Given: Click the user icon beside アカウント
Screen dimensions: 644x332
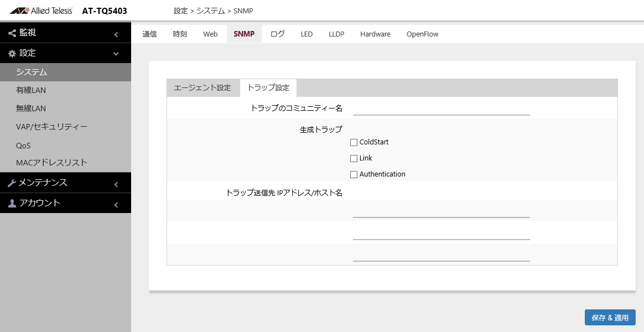Looking at the screenshot, I should point(12,204).
